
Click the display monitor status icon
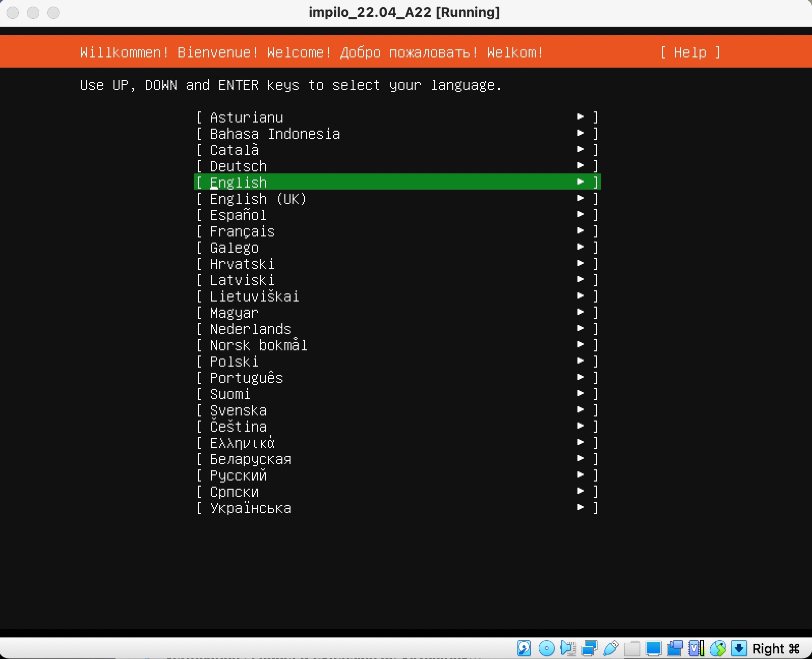point(653,648)
